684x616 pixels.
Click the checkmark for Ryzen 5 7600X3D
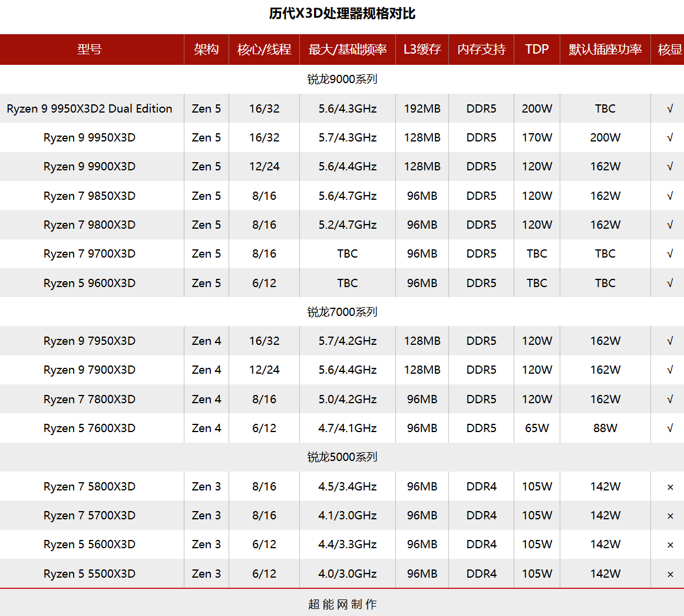pos(670,429)
